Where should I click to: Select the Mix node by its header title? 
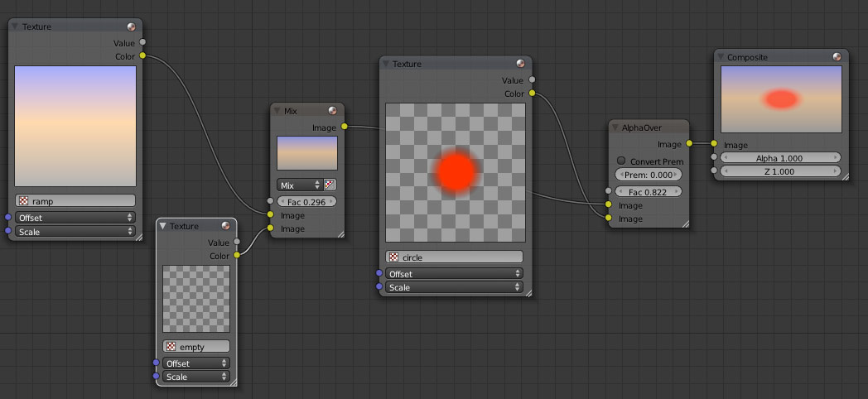(x=291, y=111)
